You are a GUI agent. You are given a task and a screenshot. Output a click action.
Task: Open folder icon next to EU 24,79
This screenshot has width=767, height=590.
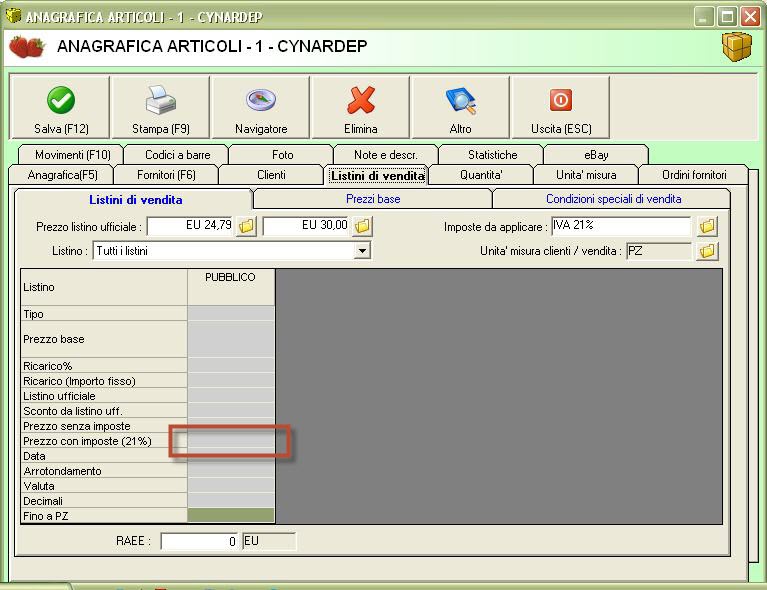(x=247, y=226)
